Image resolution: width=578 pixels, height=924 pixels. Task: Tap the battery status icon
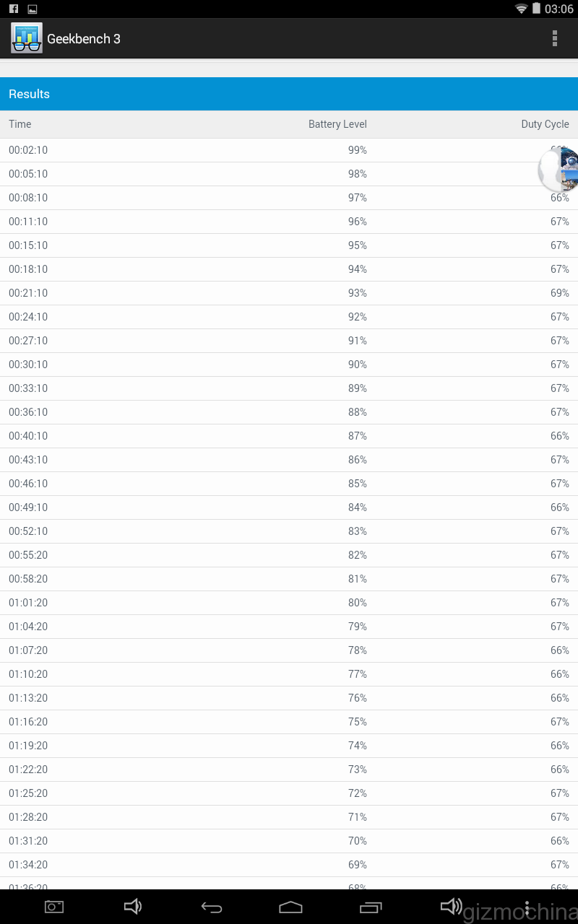[536, 9]
